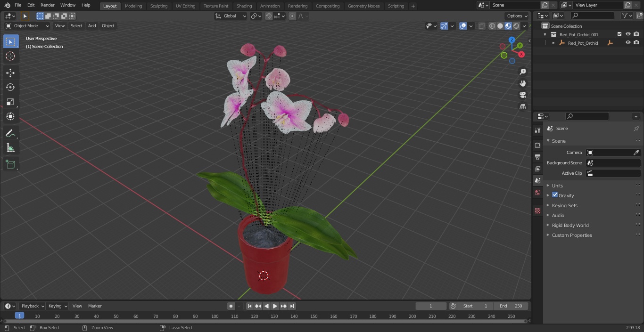
Task: Open the viewport Add menu
Action: [x=92, y=26]
